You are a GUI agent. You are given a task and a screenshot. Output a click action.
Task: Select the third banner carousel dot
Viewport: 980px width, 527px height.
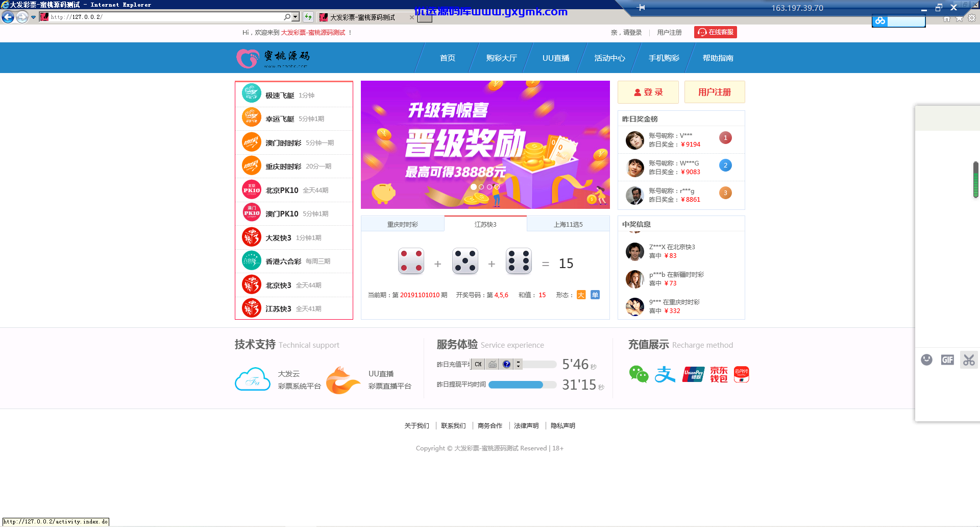(489, 187)
